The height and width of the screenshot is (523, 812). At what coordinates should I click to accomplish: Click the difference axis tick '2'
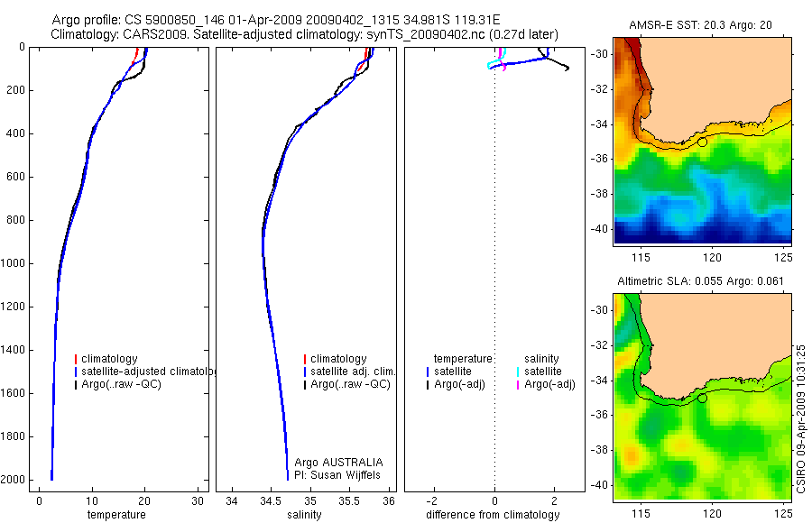555,501
